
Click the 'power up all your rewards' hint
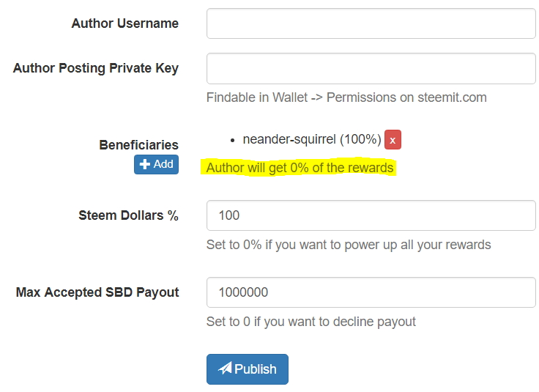pyautogui.click(x=349, y=244)
